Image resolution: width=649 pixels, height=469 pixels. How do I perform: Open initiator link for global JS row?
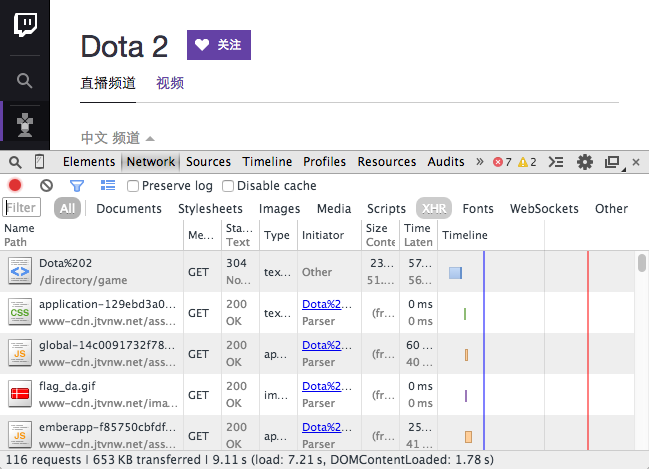[327, 345]
